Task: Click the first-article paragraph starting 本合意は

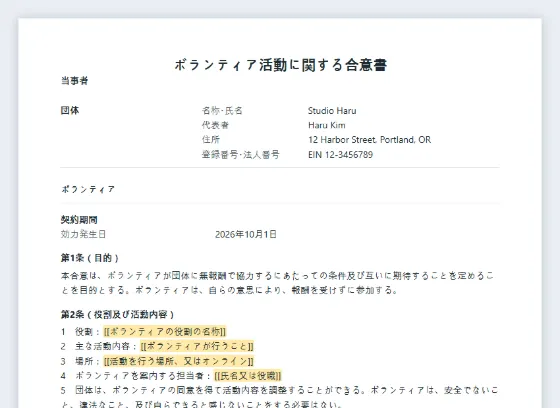Action: click(x=277, y=283)
